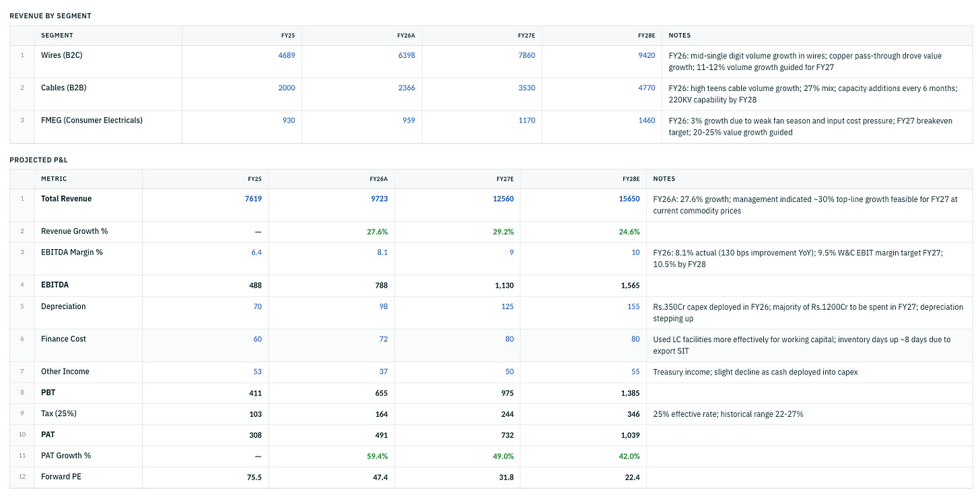Select PAT growth value 42.0%
This screenshot has height=497, width=980.
pyautogui.click(x=629, y=456)
